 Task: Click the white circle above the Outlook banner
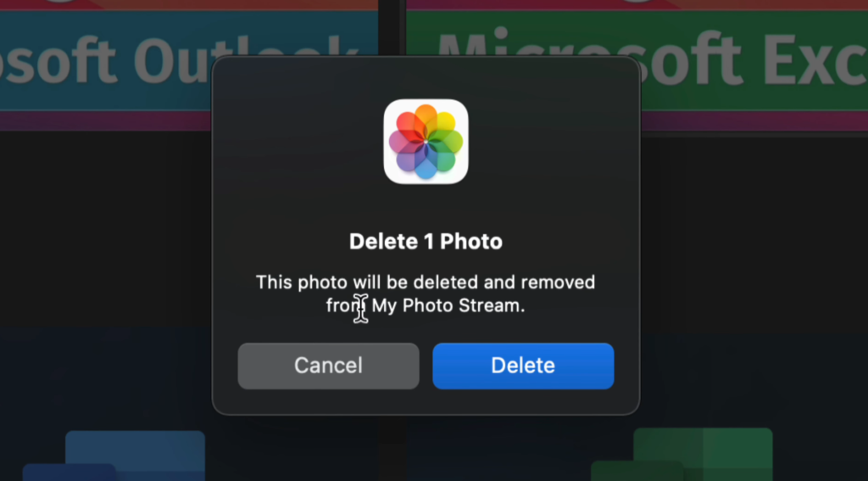click(61, 2)
